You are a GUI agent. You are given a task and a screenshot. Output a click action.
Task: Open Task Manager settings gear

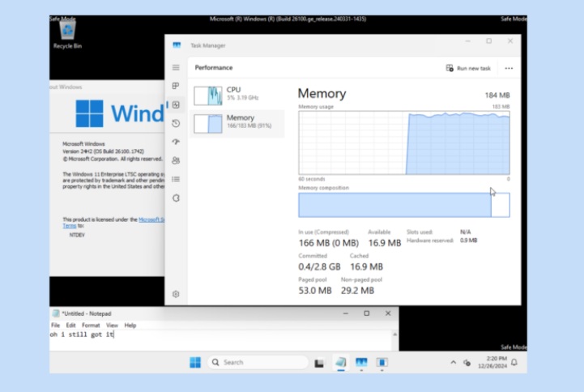[x=176, y=294]
